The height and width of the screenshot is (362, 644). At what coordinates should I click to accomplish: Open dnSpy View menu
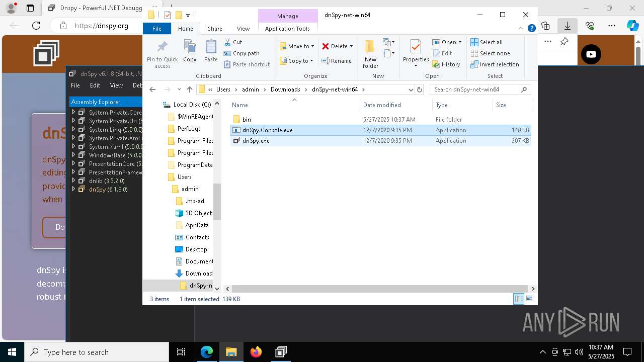pyautogui.click(x=116, y=85)
